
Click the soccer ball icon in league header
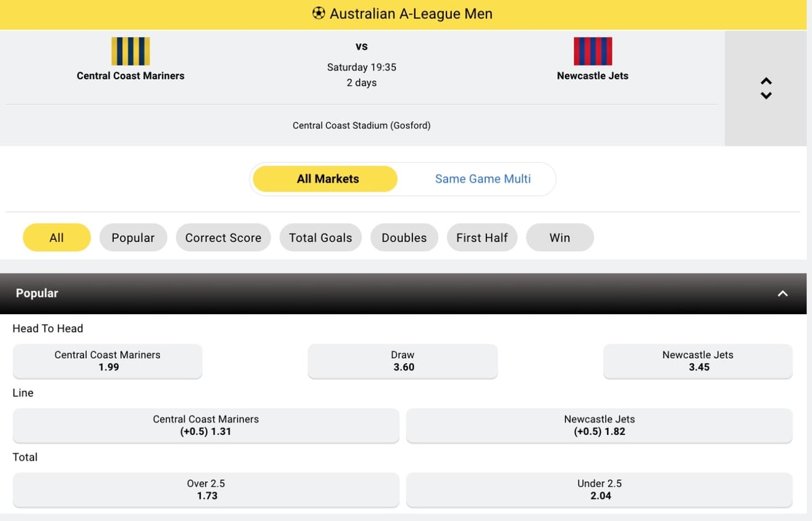click(318, 14)
